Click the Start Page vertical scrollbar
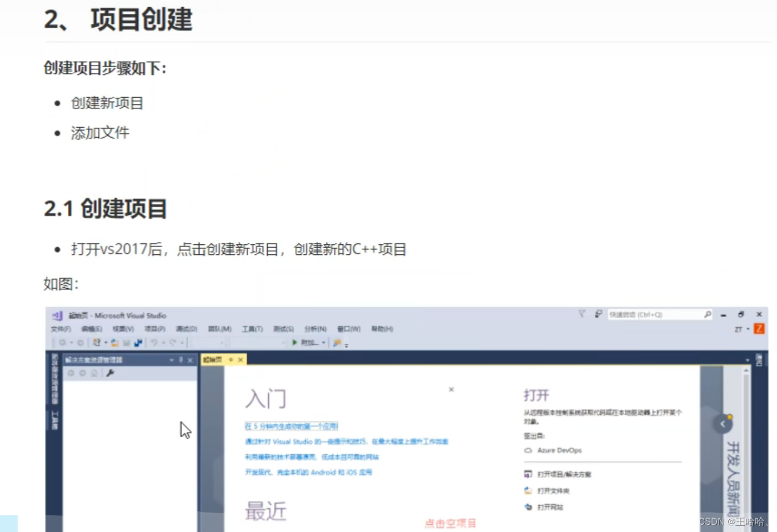 [x=746, y=449]
